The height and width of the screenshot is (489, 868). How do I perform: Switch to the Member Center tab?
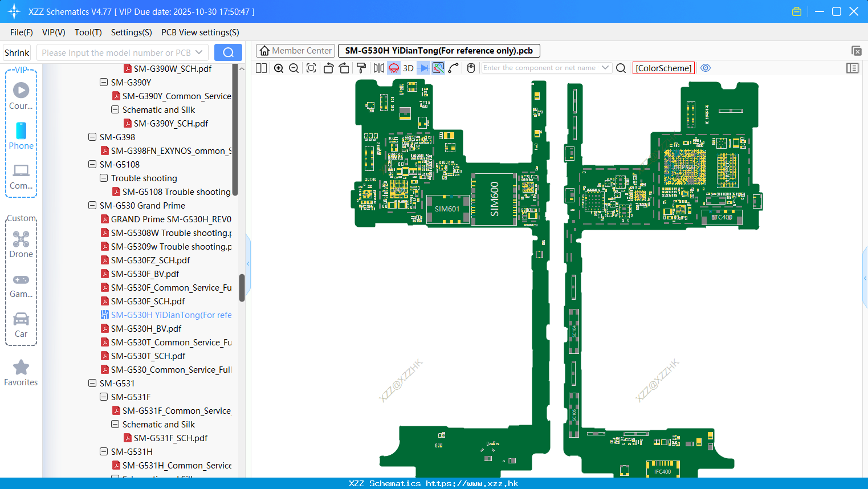coord(295,51)
